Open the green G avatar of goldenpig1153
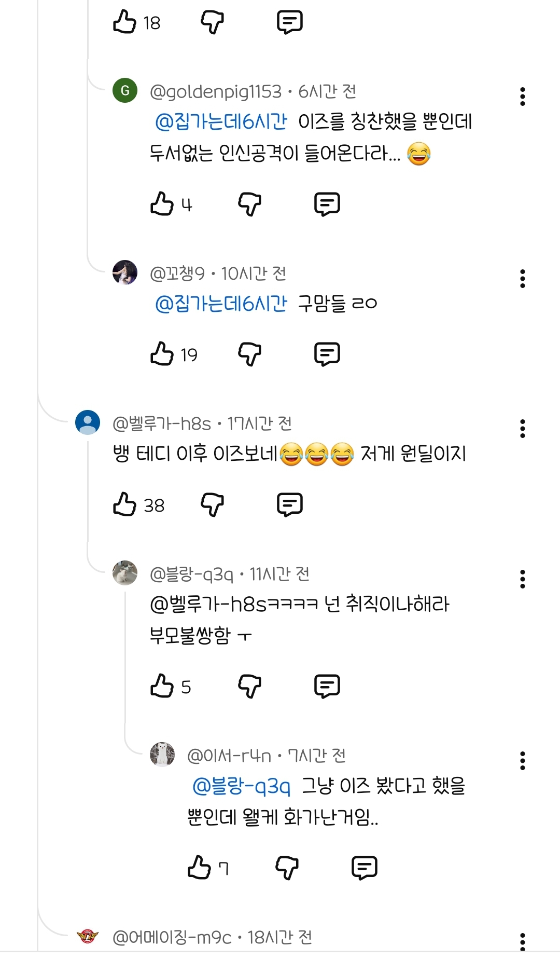 [125, 91]
